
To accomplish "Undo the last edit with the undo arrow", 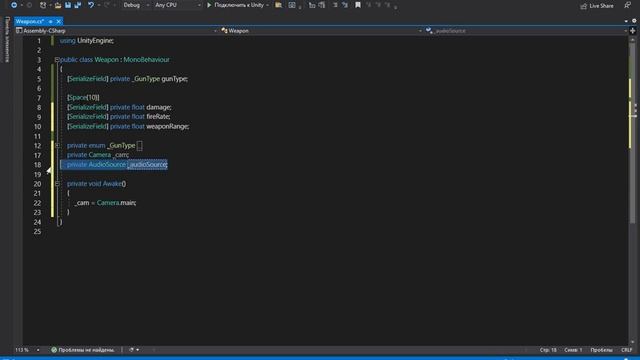I will 91,5.
